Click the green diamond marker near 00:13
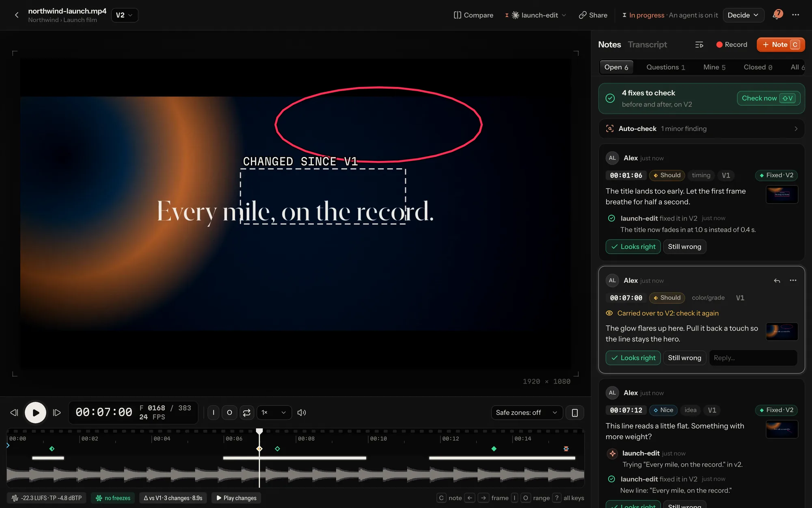This screenshot has height=508, width=812. [494, 449]
